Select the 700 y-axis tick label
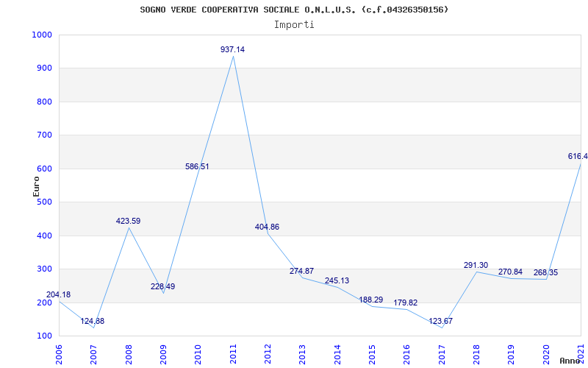Viewport: 588px width, 368px height. [44, 135]
